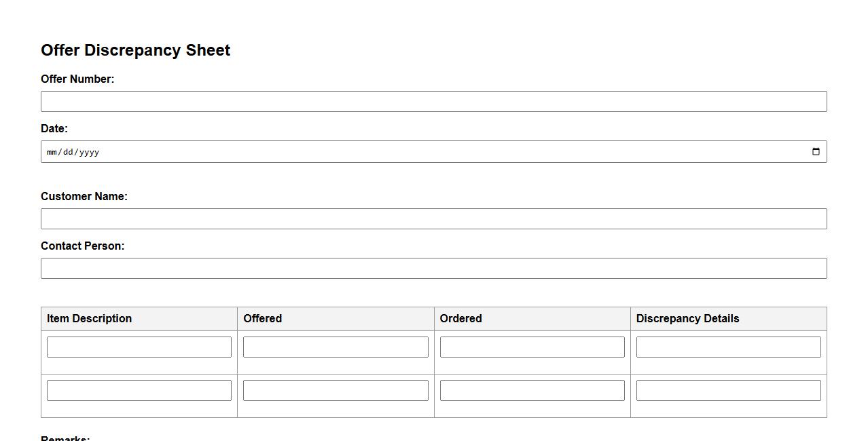Click the Offered column header
This screenshot has height=441, width=868.
262,319
